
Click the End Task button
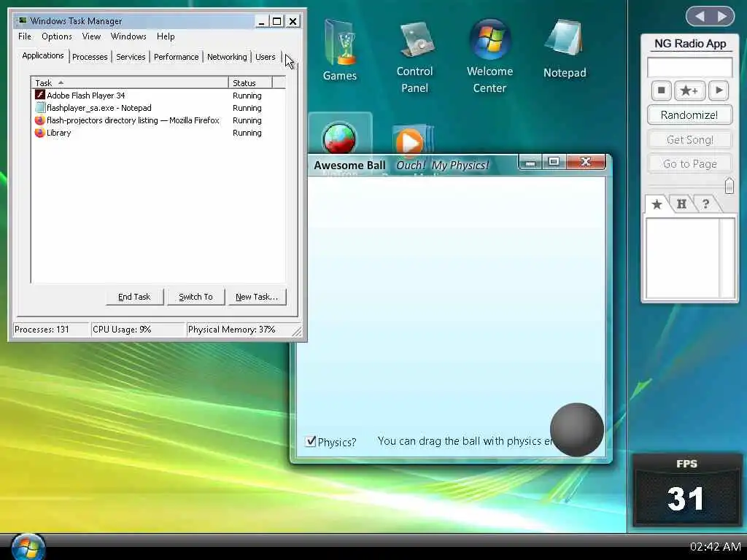point(134,297)
